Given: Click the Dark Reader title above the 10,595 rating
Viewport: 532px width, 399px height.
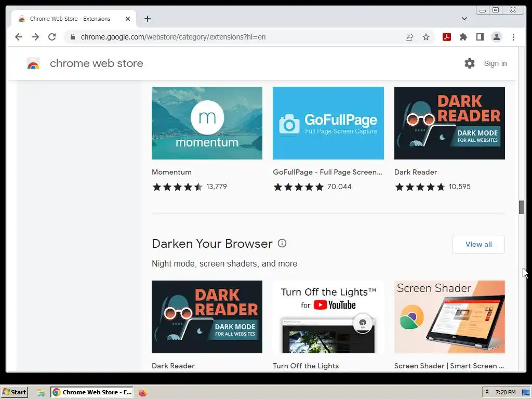Looking at the screenshot, I should pyautogui.click(x=416, y=172).
